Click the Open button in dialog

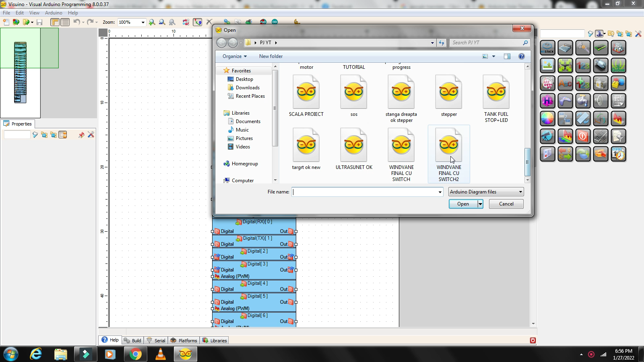(463, 204)
